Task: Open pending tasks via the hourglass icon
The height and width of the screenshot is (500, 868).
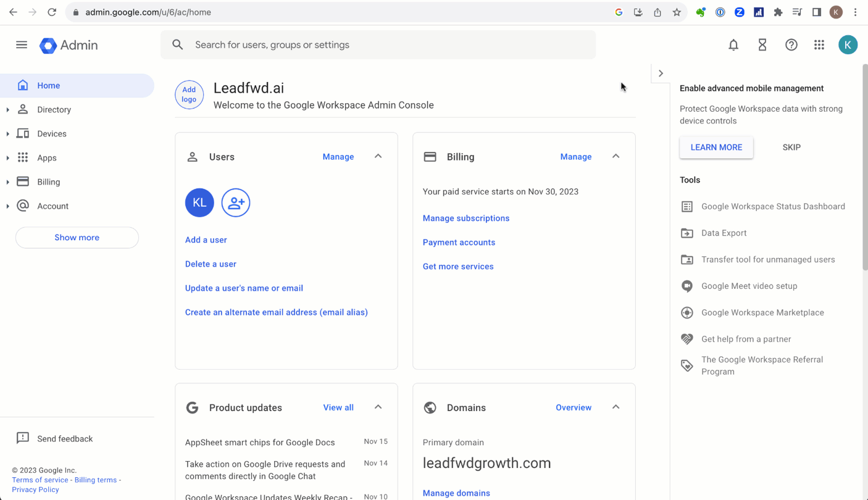Action: [x=762, y=44]
